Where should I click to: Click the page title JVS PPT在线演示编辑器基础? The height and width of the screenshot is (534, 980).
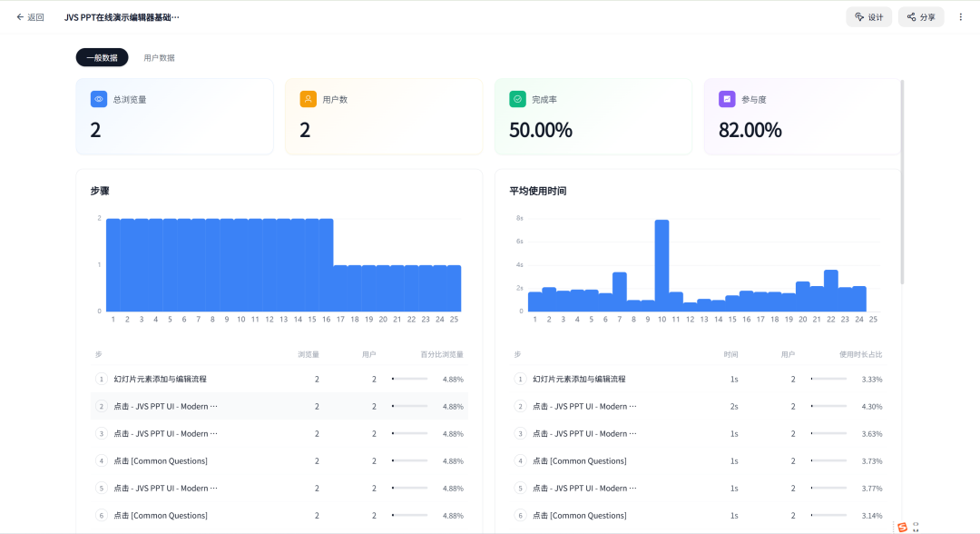pos(122,17)
